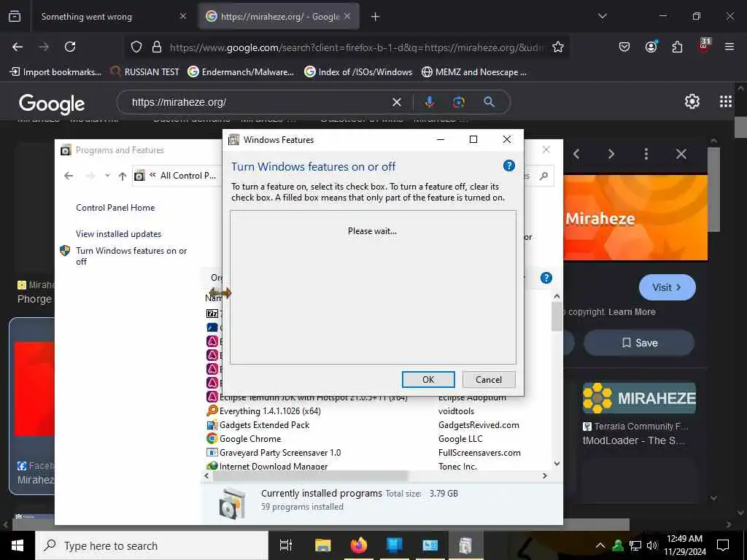Open the Pocket save icon
Viewport: 747px width, 560px height.
point(624,47)
